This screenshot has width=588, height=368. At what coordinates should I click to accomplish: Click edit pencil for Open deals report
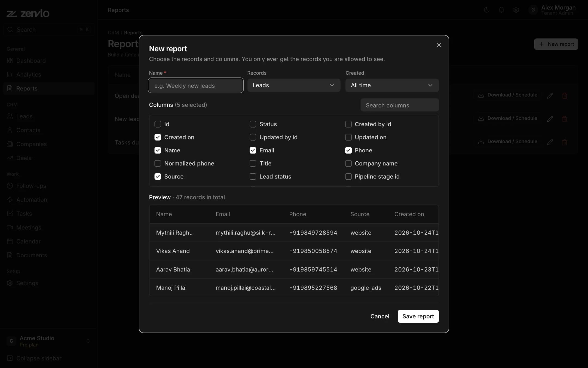click(x=550, y=95)
